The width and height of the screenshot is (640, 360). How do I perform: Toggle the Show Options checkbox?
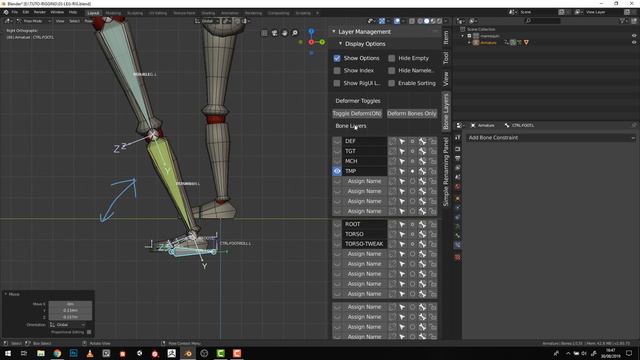coord(337,58)
